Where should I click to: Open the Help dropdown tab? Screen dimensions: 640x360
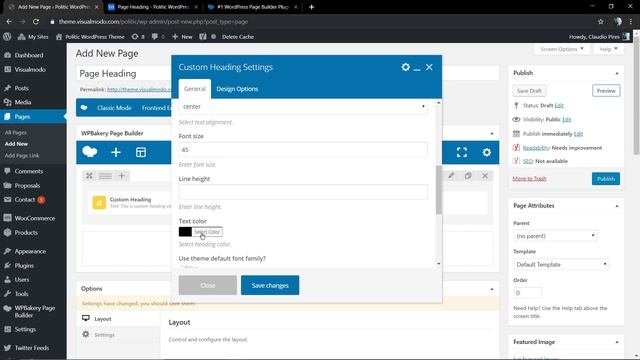609,49
